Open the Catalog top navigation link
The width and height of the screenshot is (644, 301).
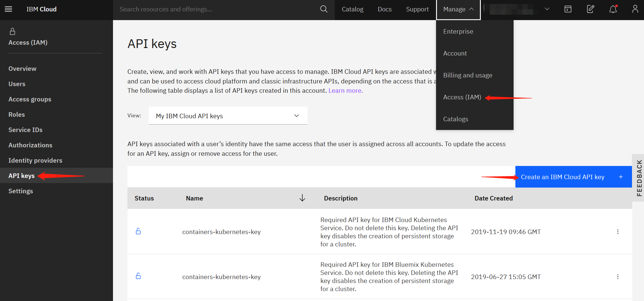tap(353, 9)
